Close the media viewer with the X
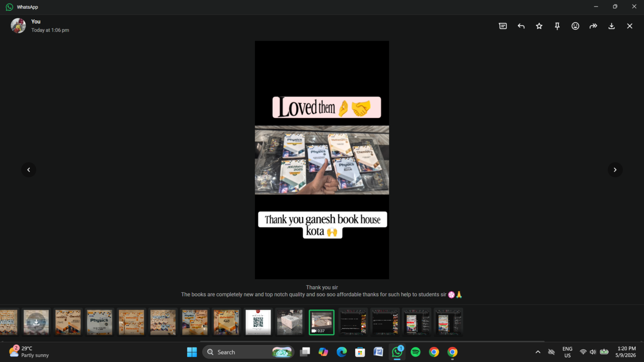This screenshot has height=362, width=644. pyautogui.click(x=630, y=26)
